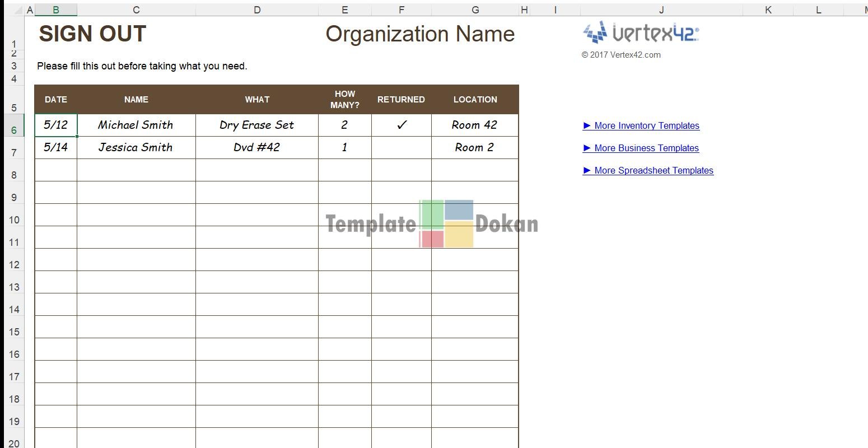
Task: Select column B header
Action: [x=55, y=10]
